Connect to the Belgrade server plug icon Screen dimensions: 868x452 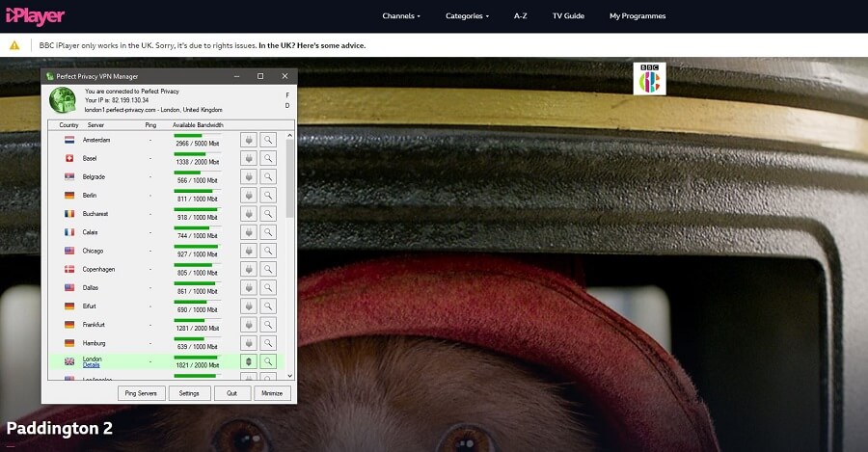click(x=249, y=177)
